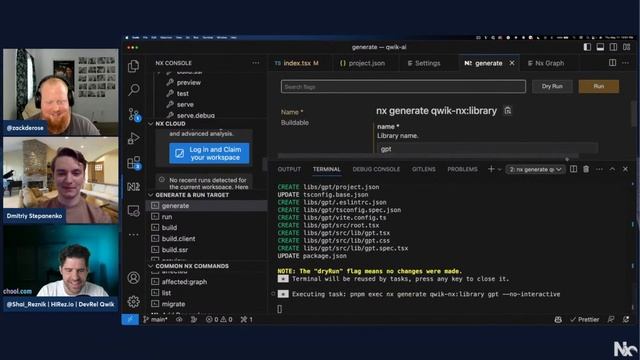Open the OUTPUT panel tab
Viewport: 640px width, 360px height.
click(x=289, y=169)
